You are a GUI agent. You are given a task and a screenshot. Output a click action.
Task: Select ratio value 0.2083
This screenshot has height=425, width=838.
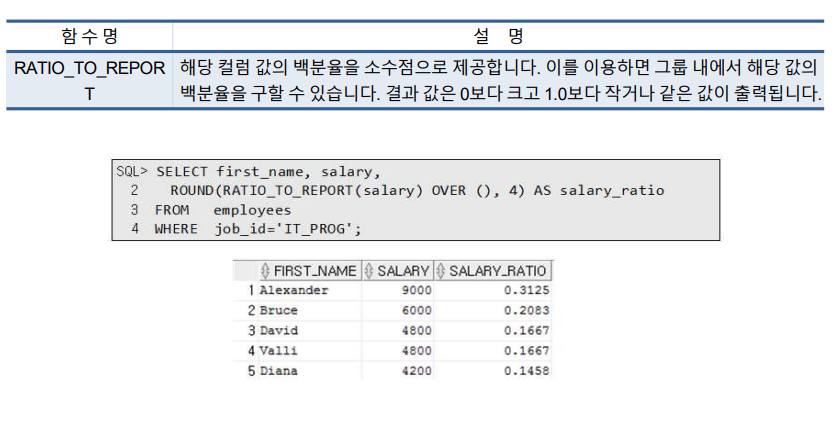click(x=526, y=311)
